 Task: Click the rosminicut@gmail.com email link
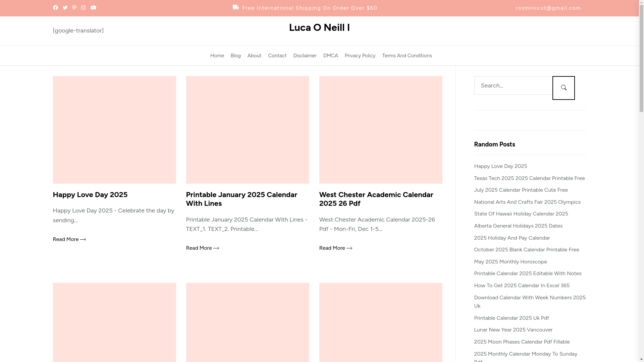click(x=548, y=8)
